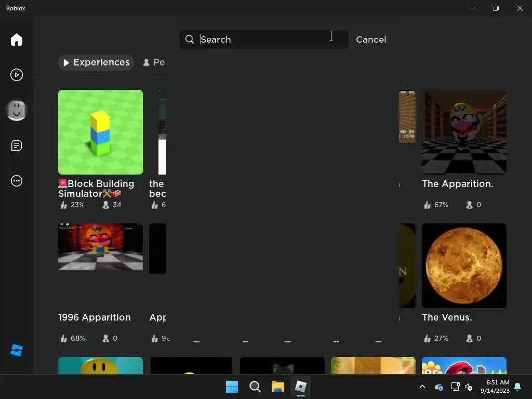Close the Roblox window

point(520,8)
